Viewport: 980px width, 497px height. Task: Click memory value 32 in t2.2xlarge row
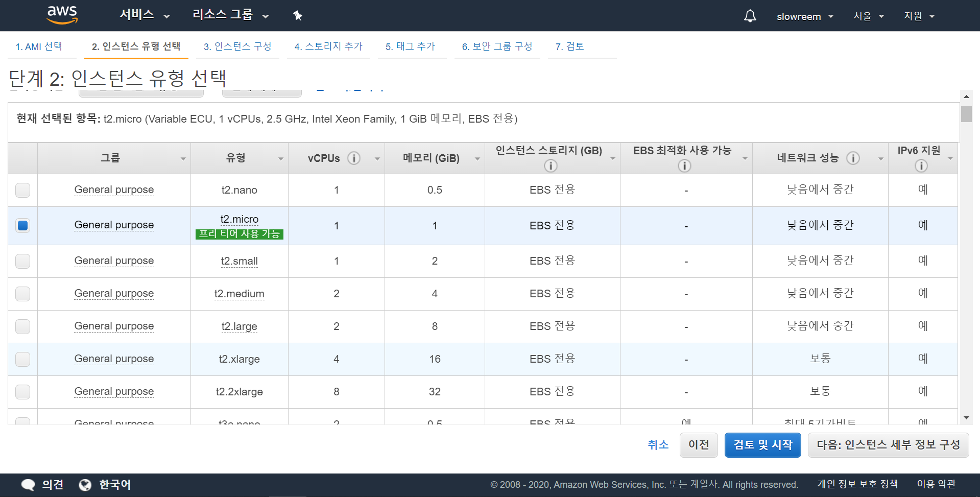[435, 392]
